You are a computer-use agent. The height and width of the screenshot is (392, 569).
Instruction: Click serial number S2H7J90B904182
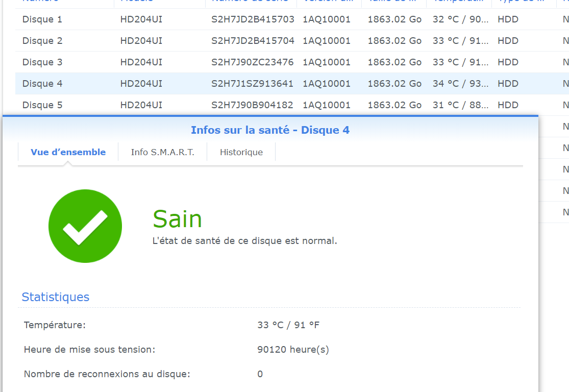pos(252,105)
